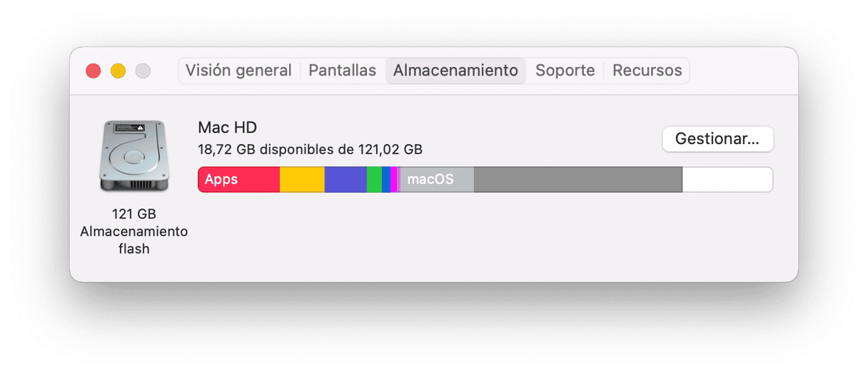This screenshot has height=374, width=868.
Task: Click the dark gray storage segment
Action: click(x=578, y=180)
